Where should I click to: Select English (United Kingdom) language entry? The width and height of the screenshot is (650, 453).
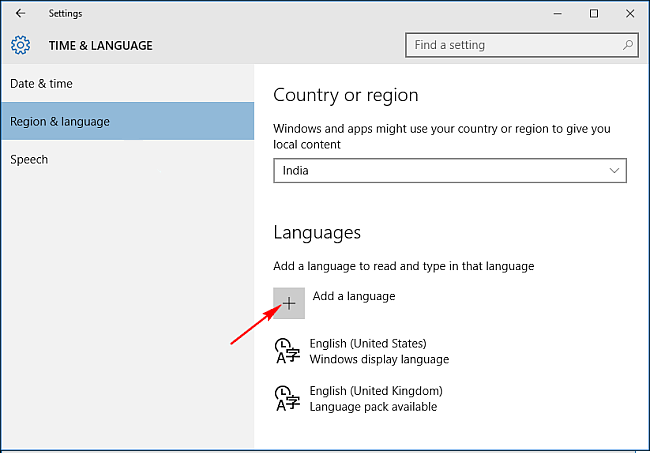[359, 399]
